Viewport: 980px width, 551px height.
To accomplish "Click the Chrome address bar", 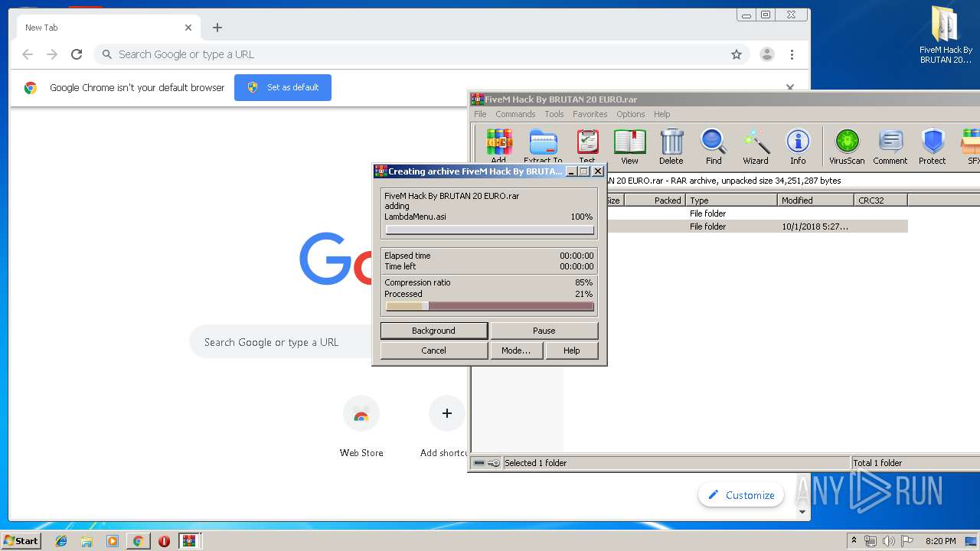I will pos(421,54).
